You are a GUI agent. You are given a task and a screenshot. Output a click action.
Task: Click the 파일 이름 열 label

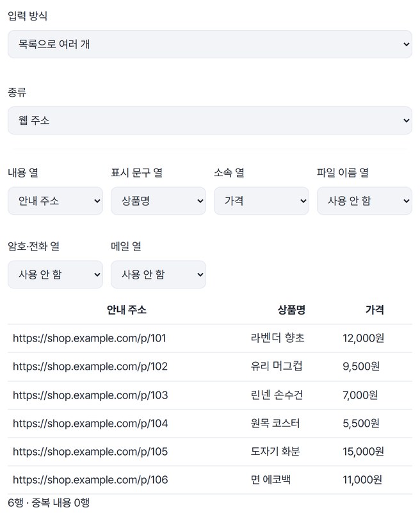[343, 172]
